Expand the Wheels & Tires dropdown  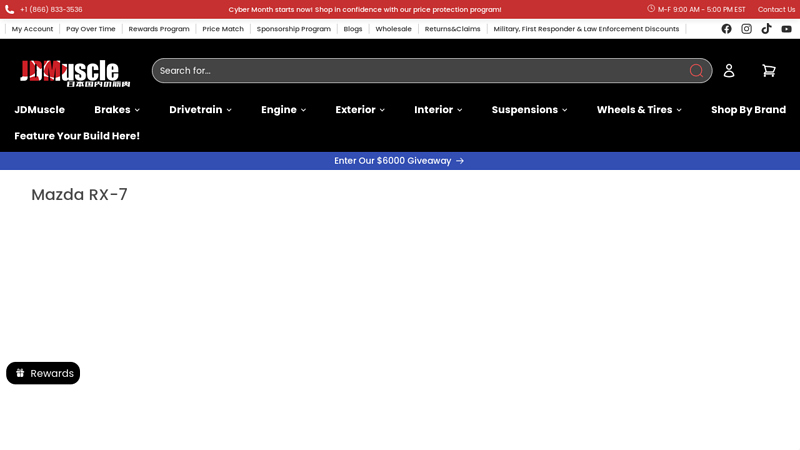click(639, 110)
